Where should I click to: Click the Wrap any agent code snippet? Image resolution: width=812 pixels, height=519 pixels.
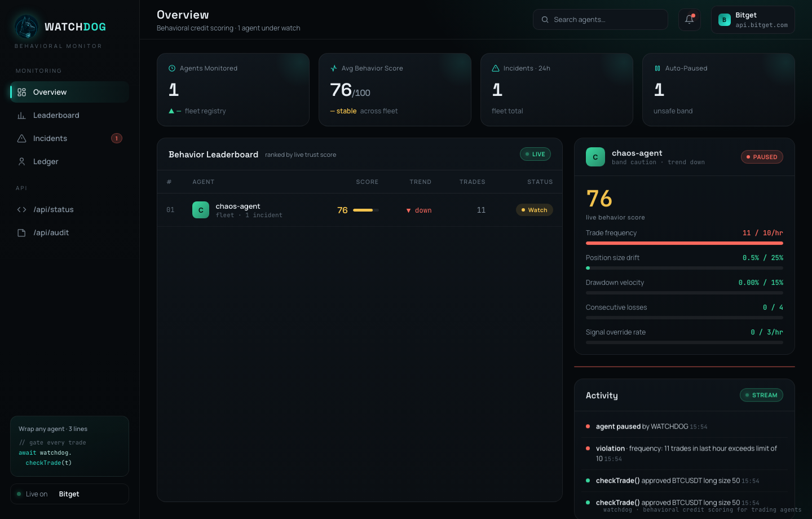click(69, 446)
